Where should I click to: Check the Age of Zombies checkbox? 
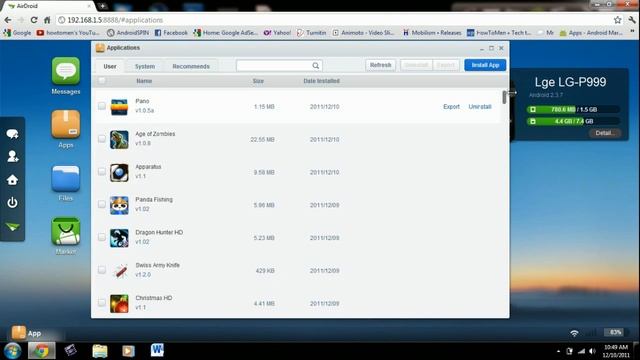coord(102,139)
